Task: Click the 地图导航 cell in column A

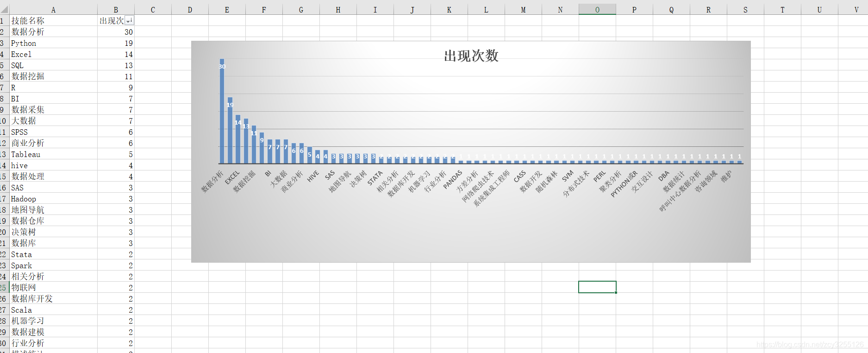Action: coord(53,210)
